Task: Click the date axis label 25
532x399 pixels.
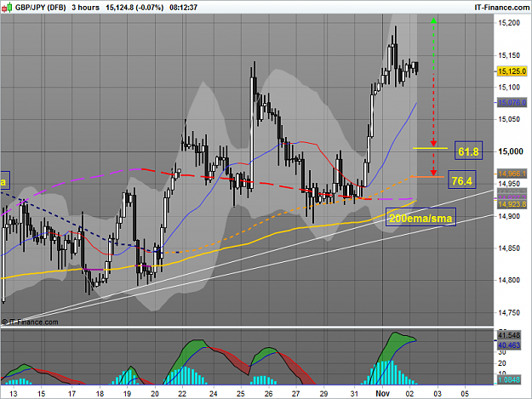Action: pyautogui.click(x=241, y=394)
